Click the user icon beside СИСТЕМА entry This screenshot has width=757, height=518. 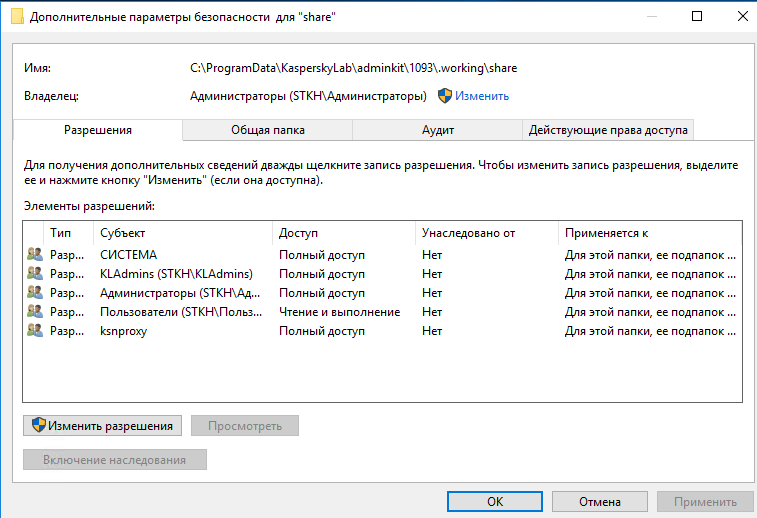(x=35, y=255)
